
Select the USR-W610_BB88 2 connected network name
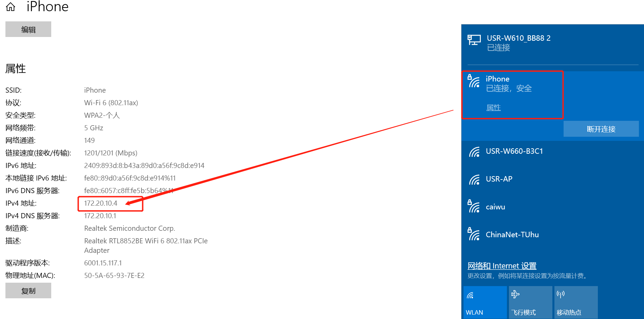(518, 38)
